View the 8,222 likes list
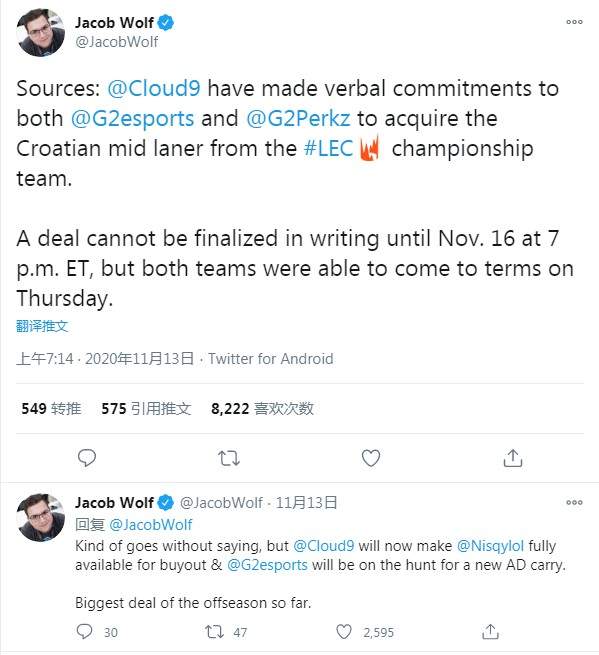The height and width of the screenshot is (655, 599). [x=262, y=409]
